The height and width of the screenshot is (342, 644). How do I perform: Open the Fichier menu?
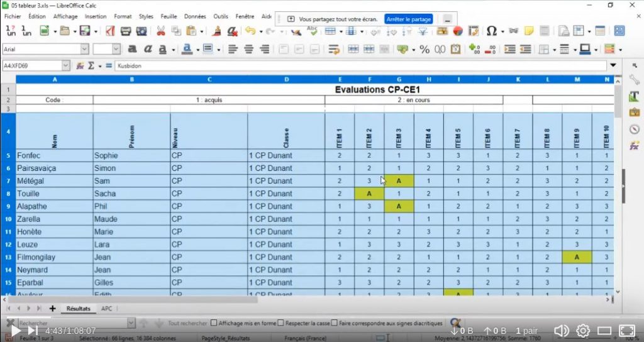[x=13, y=16]
